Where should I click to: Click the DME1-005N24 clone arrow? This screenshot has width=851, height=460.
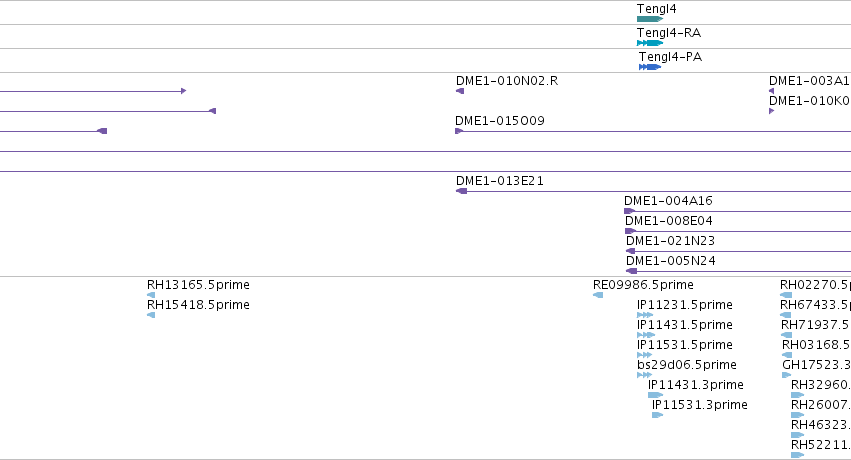point(631,271)
